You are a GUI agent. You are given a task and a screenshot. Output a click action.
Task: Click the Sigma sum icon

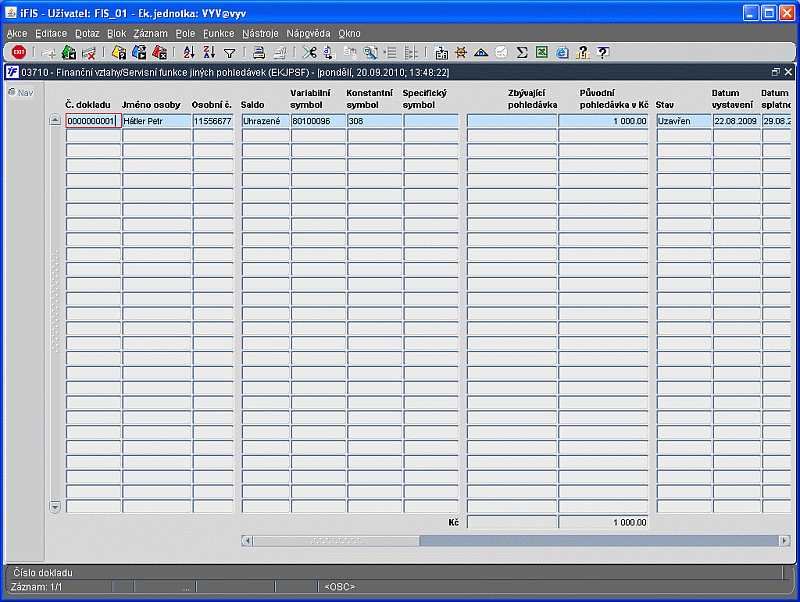click(521, 52)
